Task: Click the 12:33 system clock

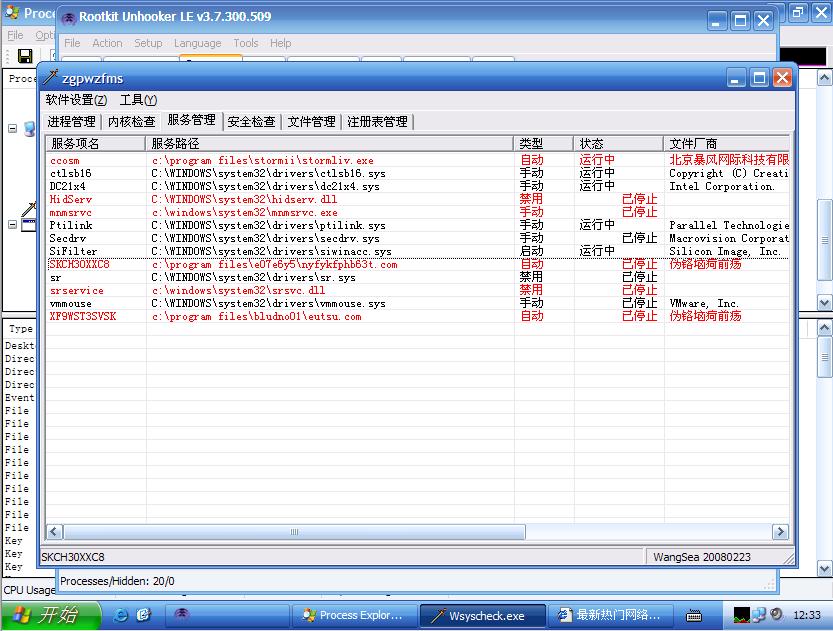Action: (x=806, y=615)
